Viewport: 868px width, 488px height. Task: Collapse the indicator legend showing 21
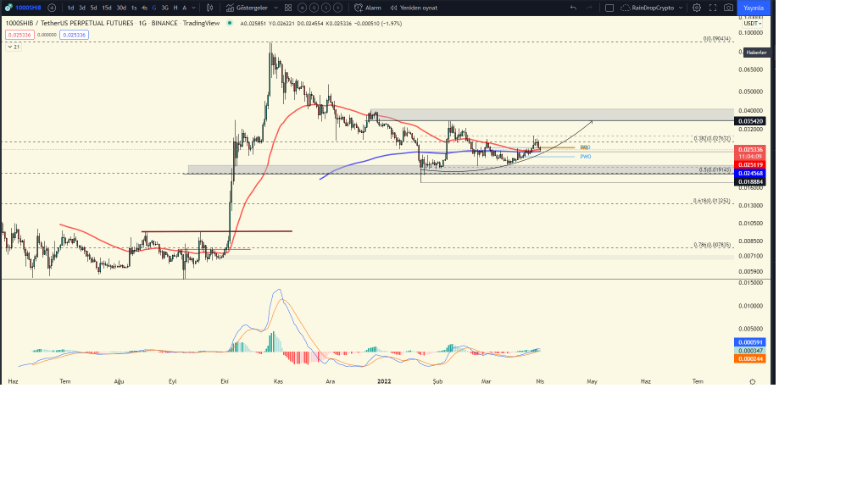10,47
